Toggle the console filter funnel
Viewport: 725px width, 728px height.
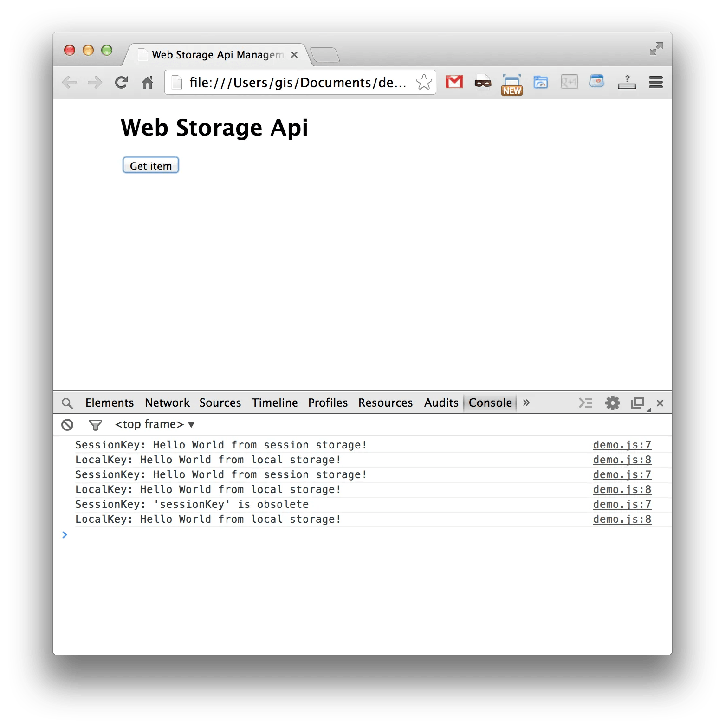coord(95,424)
